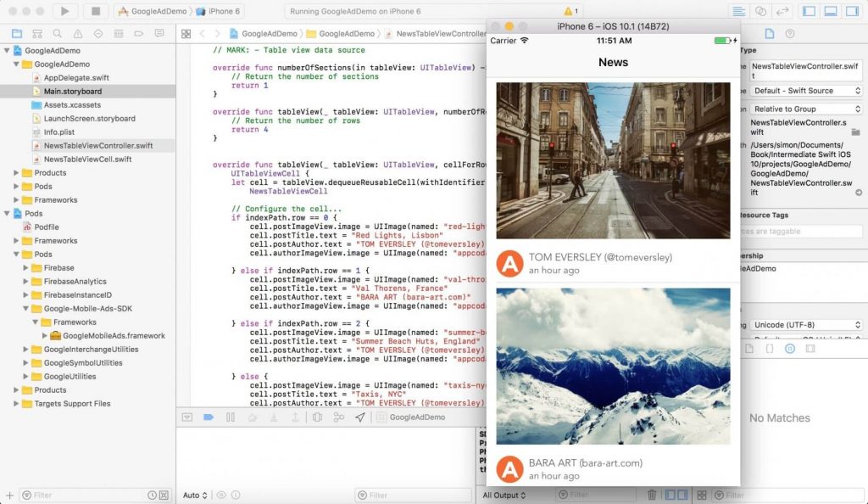Select the File inspector in the utilities panel
This screenshot has width=868, height=504.
click(770, 33)
